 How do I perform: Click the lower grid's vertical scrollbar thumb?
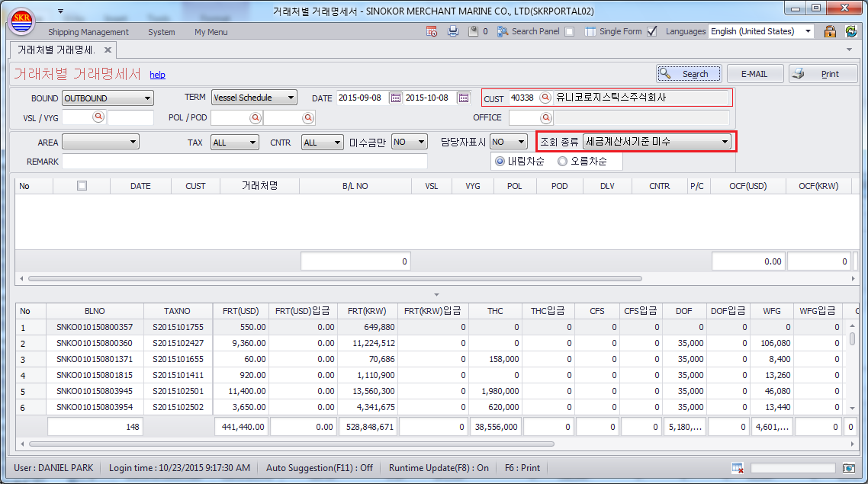click(852, 338)
